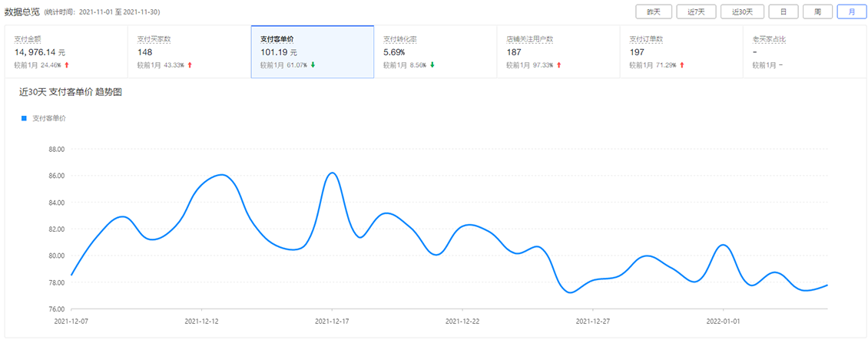
Task: Click green down arrow beside 61.07%
Action: tap(313, 65)
